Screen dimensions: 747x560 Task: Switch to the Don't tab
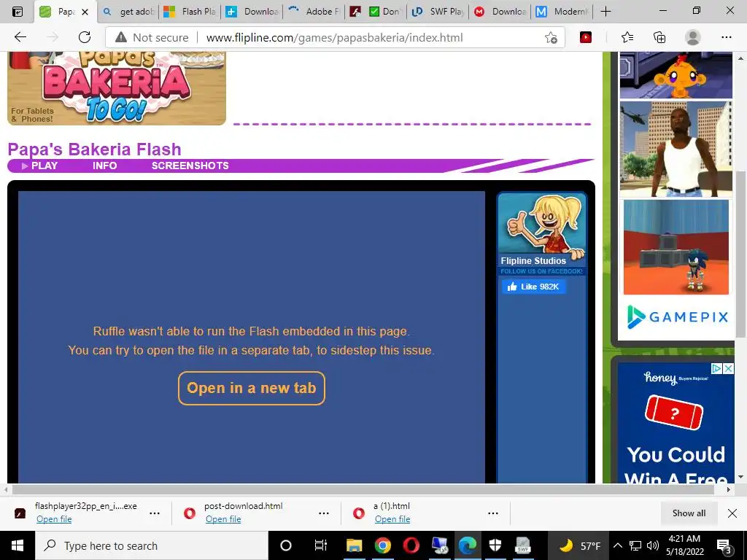pyautogui.click(x=376, y=12)
